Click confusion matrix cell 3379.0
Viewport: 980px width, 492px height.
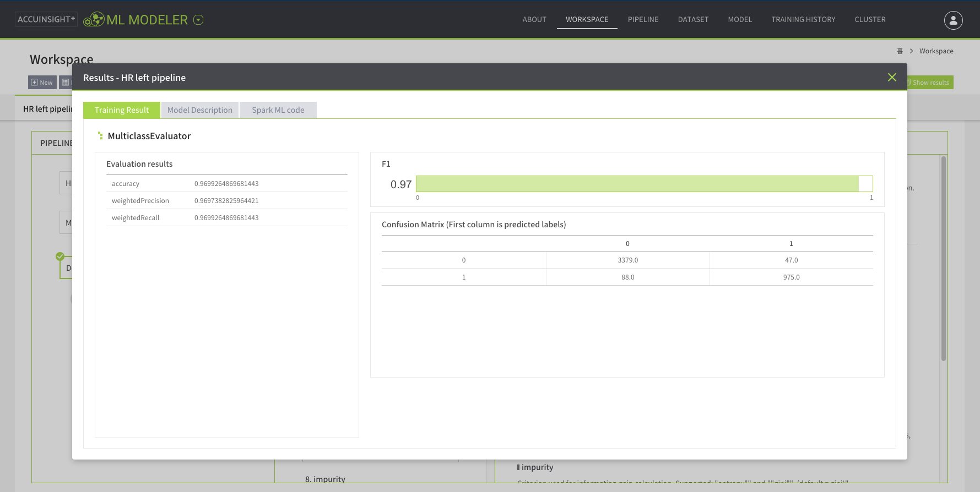(627, 260)
